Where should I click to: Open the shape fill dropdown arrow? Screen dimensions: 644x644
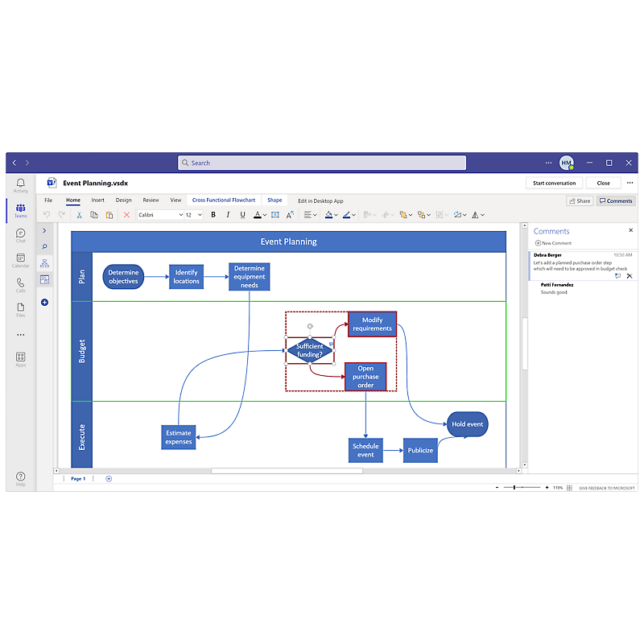[336, 215]
